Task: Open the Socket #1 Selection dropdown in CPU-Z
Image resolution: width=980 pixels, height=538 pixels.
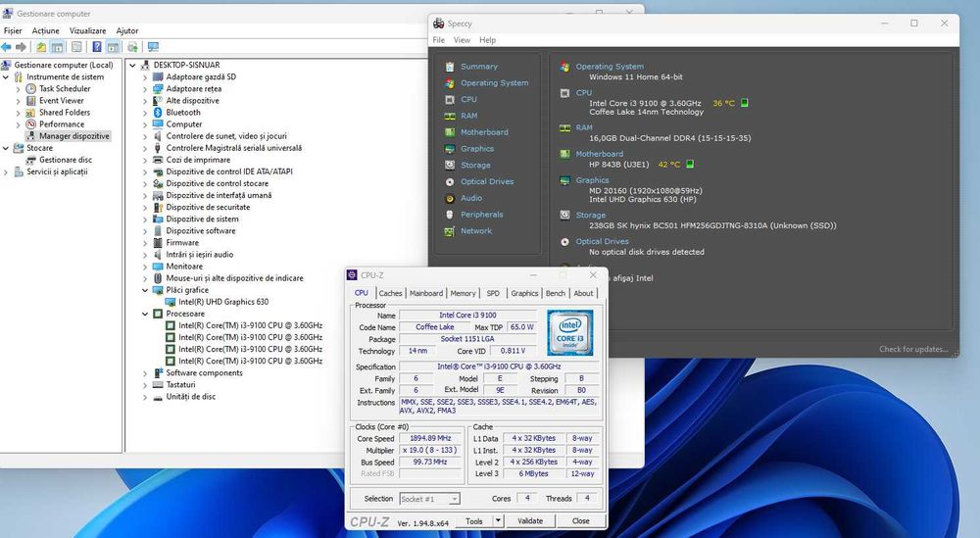Action: point(429,499)
